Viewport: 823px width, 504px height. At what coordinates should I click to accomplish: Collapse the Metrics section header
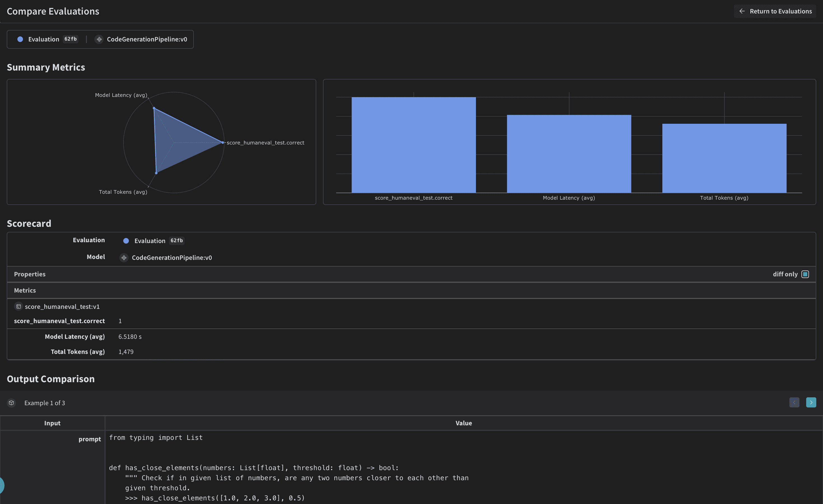click(411, 290)
